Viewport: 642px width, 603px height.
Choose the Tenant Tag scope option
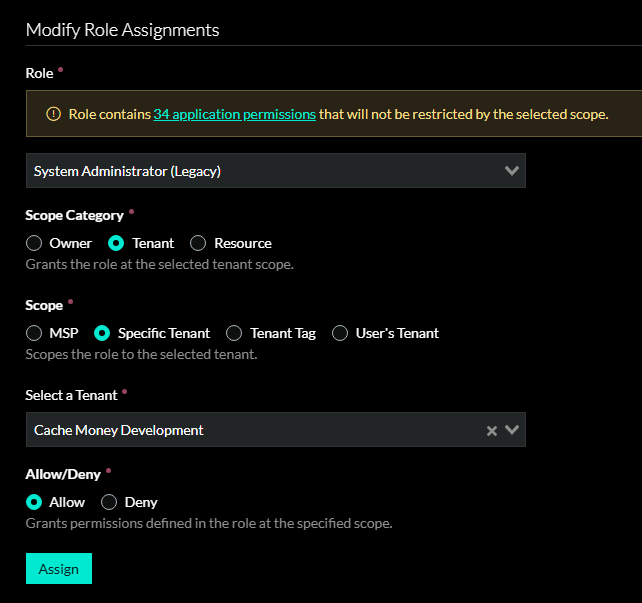pos(234,333)
